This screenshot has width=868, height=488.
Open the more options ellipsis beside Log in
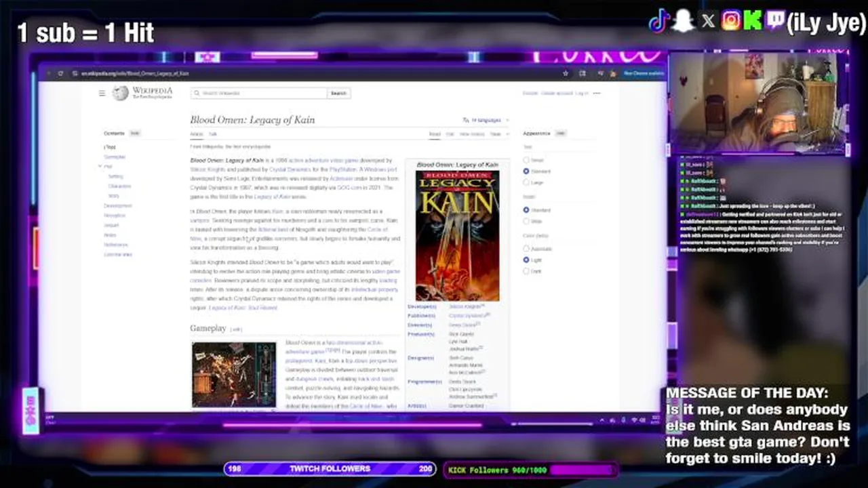596,93
